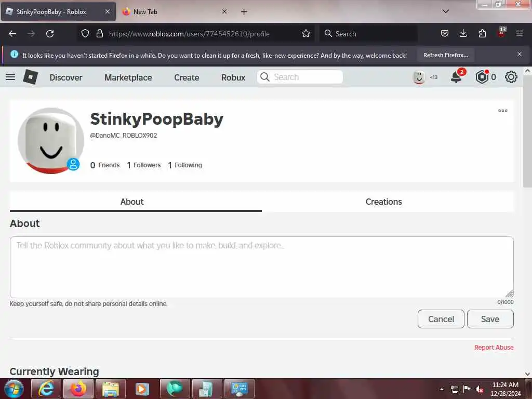Open the Roblox hamburger navigation menu
Screen dimensions: 532x399
(10, 77)
